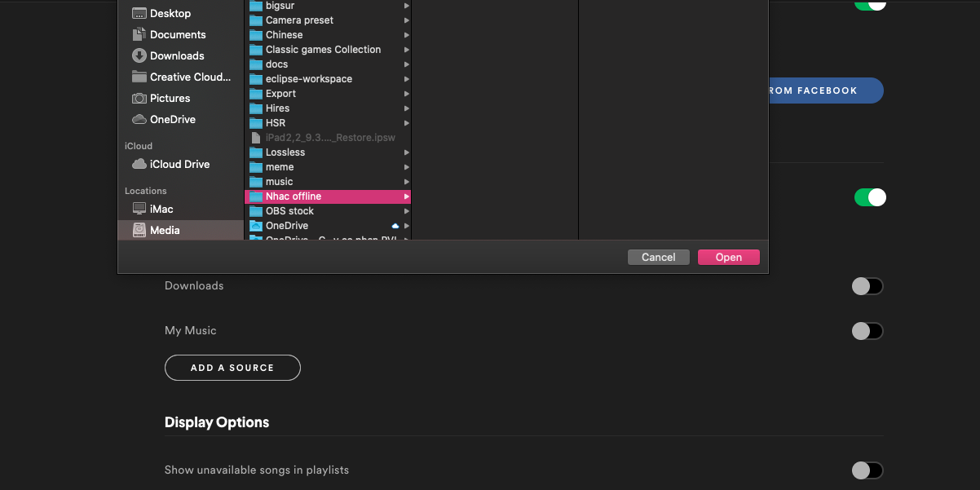
Task: Turn off the green switch below Facebook button
Action: point(870,197)
